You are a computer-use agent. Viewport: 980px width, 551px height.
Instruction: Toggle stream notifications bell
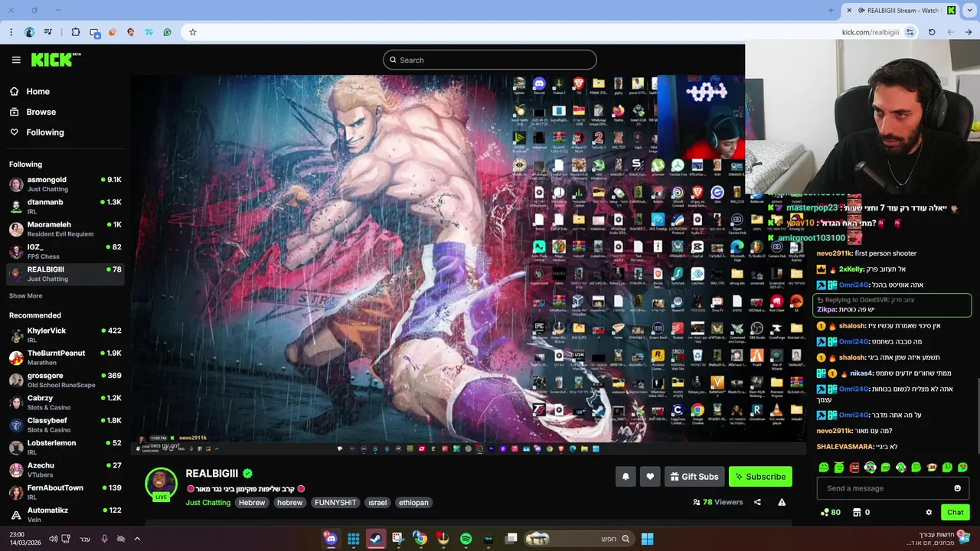[626, 477]
